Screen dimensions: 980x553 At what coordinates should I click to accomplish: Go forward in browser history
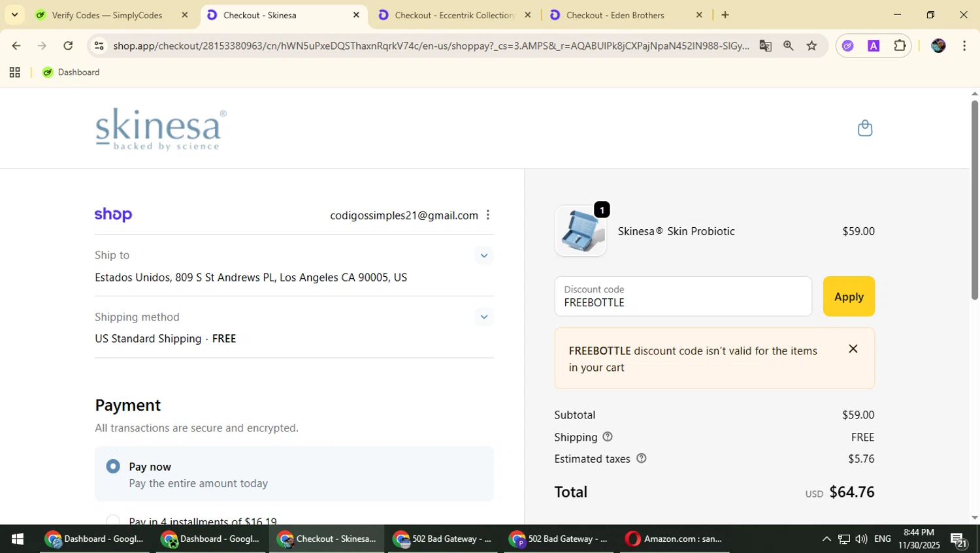[x=42, y=46]
